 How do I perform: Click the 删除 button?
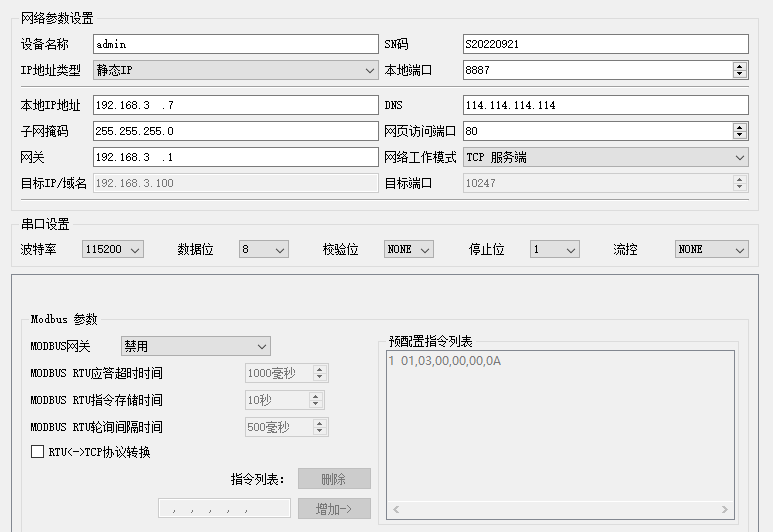pyautogui.click(x=334, y=479)
